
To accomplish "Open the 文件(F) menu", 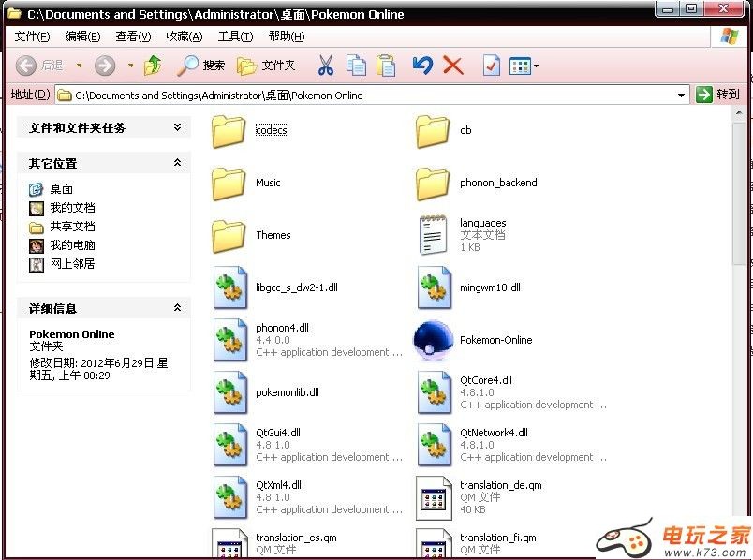I will [x=32, y=37].
